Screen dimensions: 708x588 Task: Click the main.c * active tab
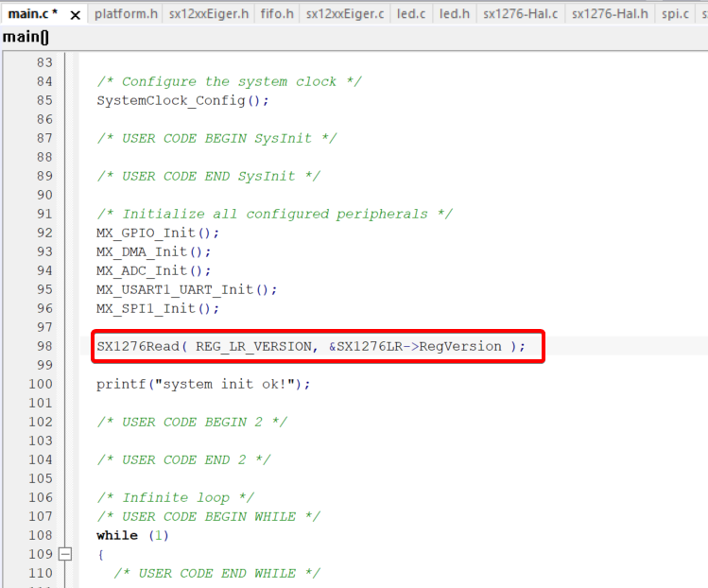33,14
